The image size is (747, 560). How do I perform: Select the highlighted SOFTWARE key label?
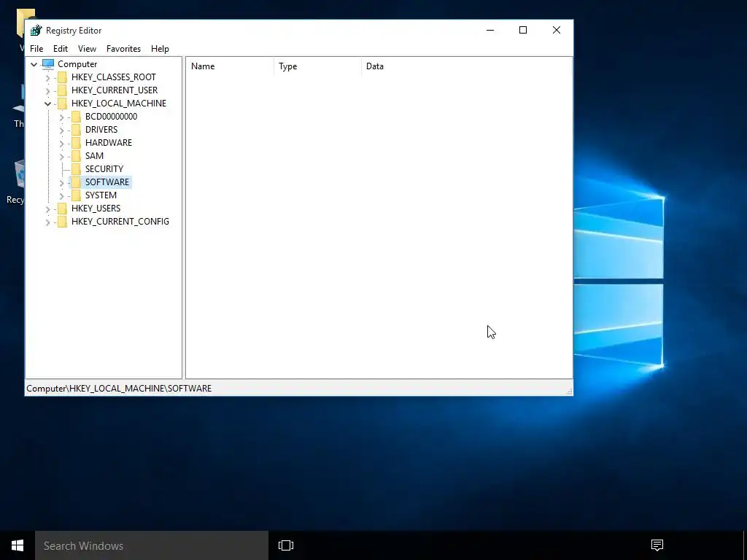click(x=107, y=182)
